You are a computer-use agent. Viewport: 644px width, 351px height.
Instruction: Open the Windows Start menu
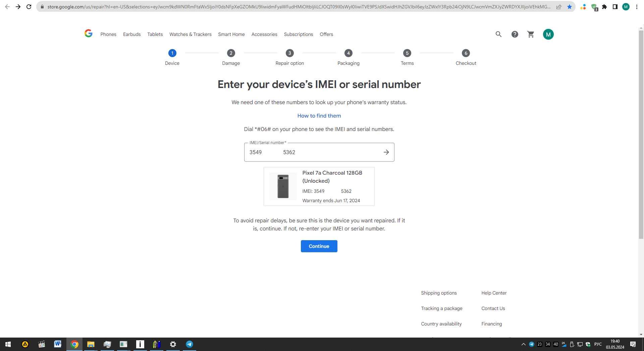click(8, 344)
